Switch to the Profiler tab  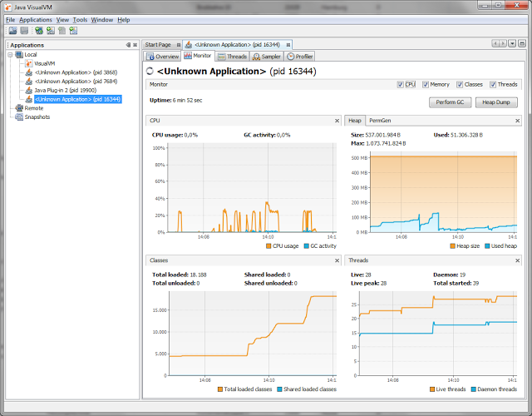300,57
